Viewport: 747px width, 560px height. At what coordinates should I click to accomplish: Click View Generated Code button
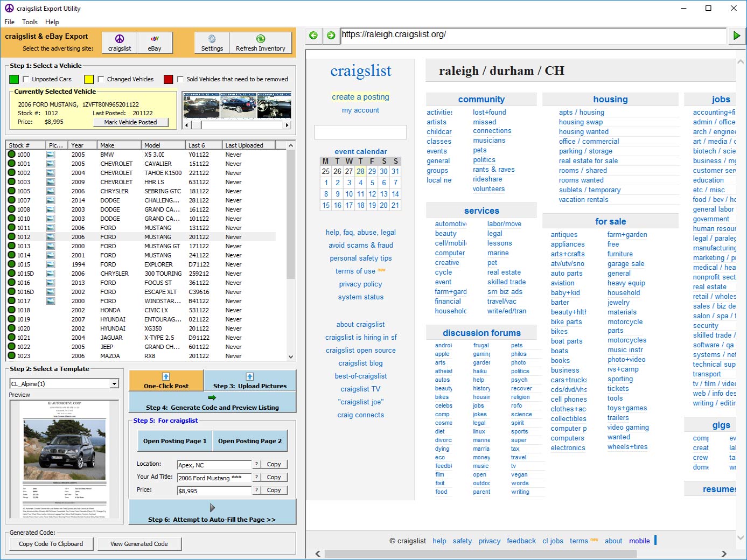tap(139, 544)
